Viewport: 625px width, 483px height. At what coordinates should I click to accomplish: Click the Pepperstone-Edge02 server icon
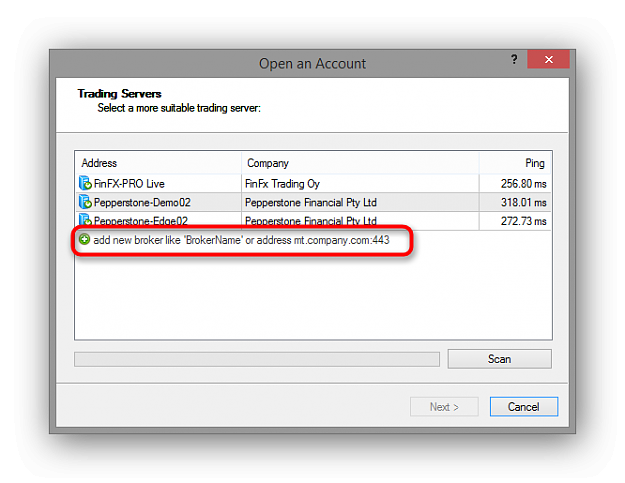click(85, 220)
